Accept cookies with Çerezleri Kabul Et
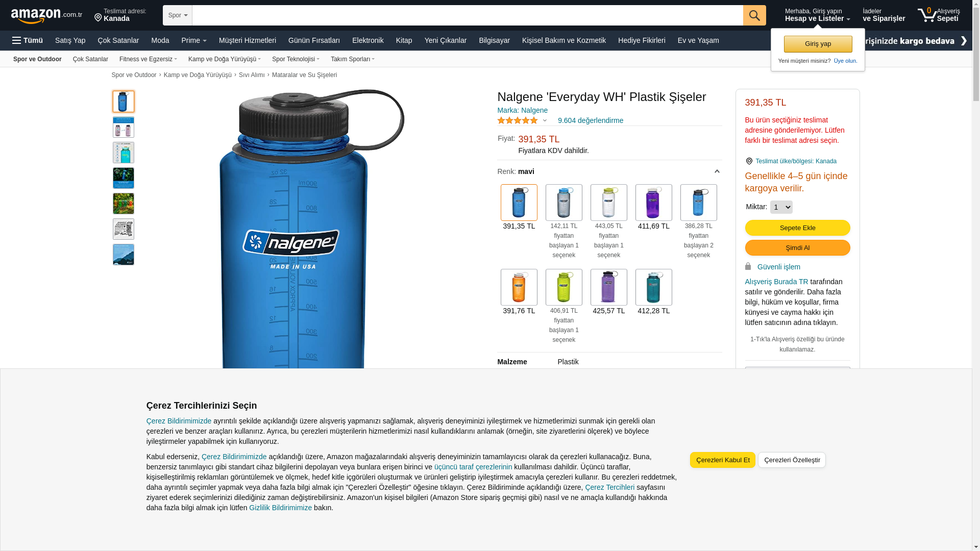 722,460
